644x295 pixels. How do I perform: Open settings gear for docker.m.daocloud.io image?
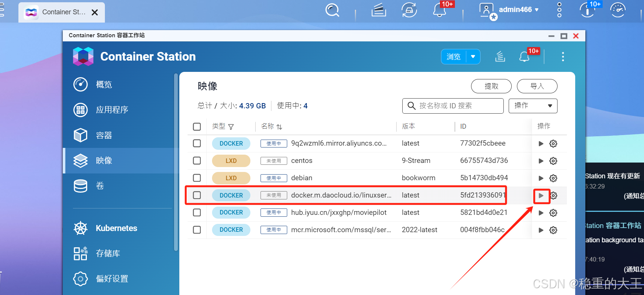554,196
